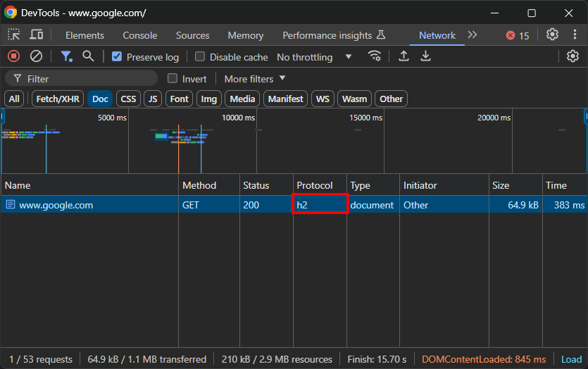
Task: Show more DevTools tabs chevron
Action: point(473,35)
